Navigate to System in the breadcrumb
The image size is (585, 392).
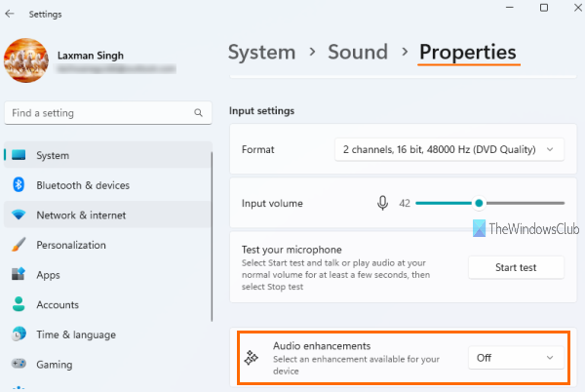pos(261,53)
